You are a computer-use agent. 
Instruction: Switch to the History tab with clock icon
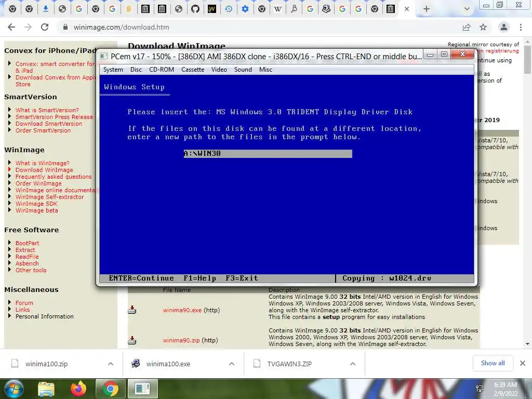point(229,9)
